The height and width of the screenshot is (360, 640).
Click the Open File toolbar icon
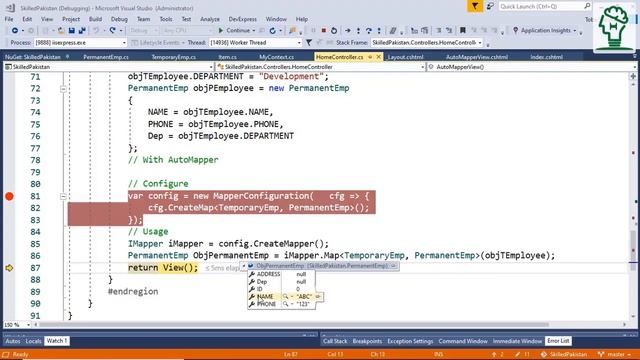(61, 31)
